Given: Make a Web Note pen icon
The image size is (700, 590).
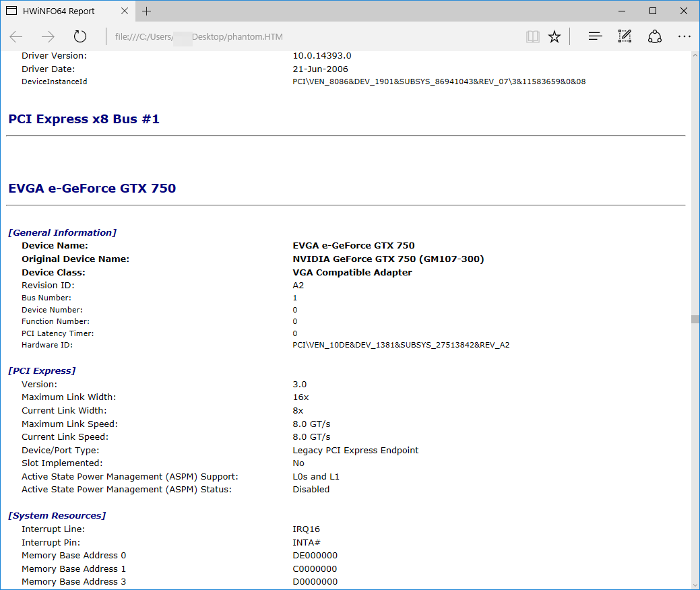Looking at the screenshot, I should 625,36.
